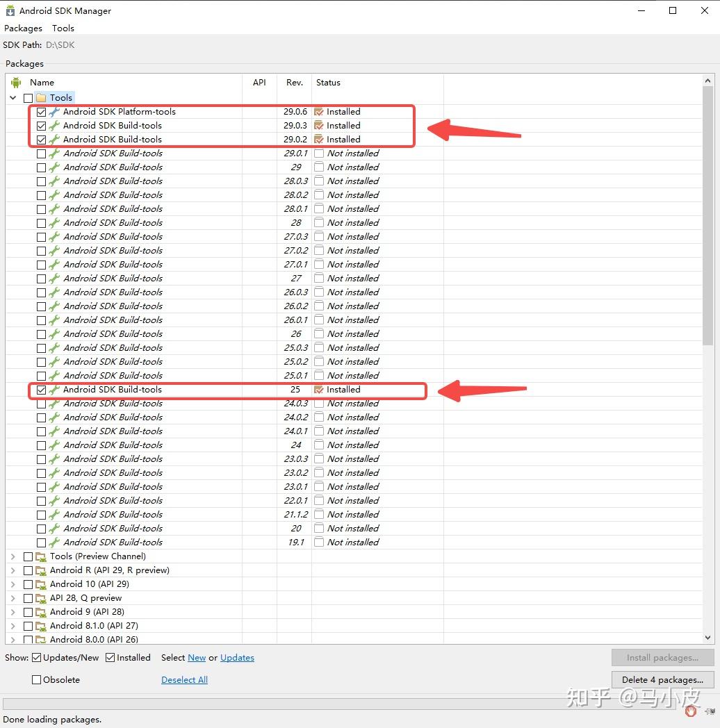Select the Build-tools 20 row text
This screenshot has height=728, width=720.
(113, 529)
